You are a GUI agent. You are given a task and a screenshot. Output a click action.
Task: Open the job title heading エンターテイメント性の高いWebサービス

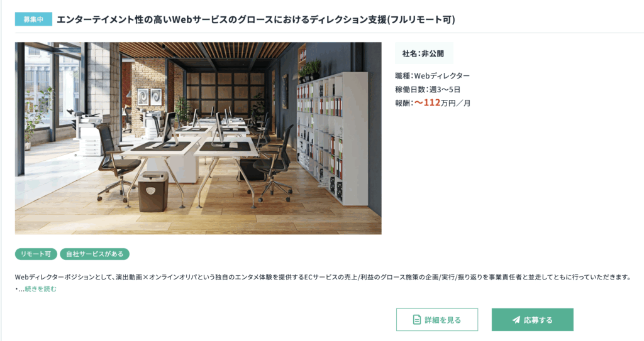point(256,19)
